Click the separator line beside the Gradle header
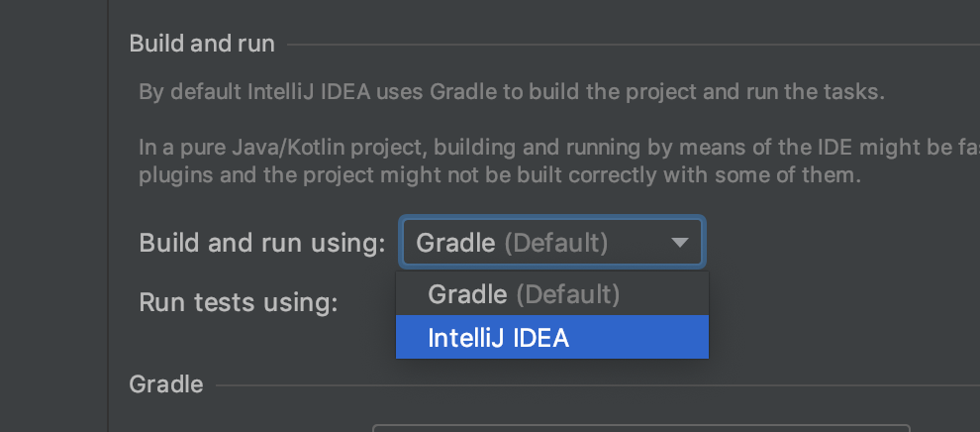This screenshot has width=980, height=432. 594,385
